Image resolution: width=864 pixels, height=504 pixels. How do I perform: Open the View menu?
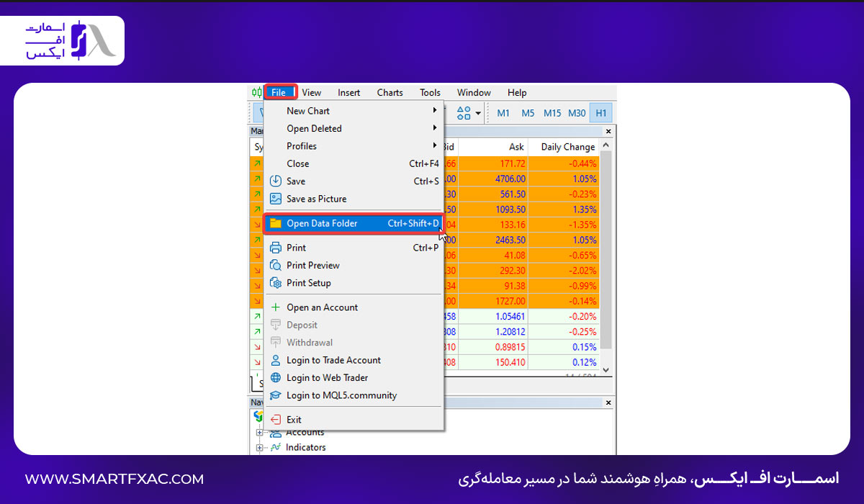click(312, 92)
